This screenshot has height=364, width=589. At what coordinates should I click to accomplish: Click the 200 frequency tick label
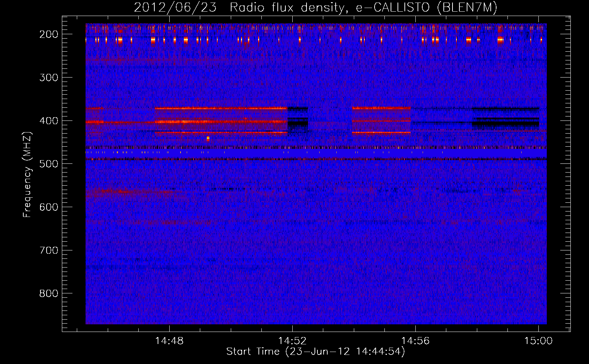48,34
